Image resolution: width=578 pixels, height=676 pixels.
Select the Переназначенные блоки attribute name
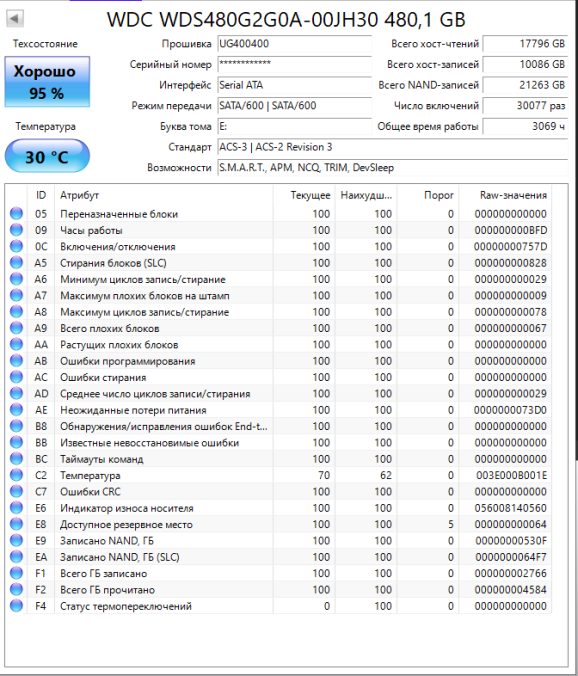[x=119, y=214]
